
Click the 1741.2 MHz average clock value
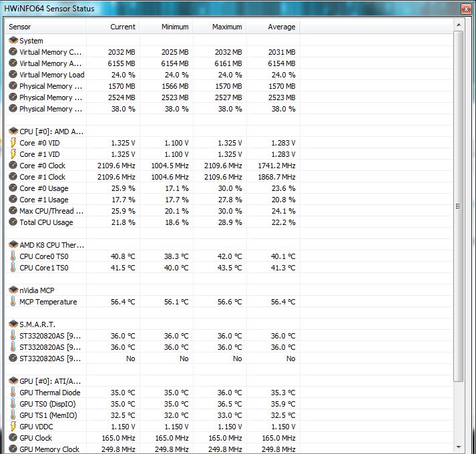click(276, 166)
